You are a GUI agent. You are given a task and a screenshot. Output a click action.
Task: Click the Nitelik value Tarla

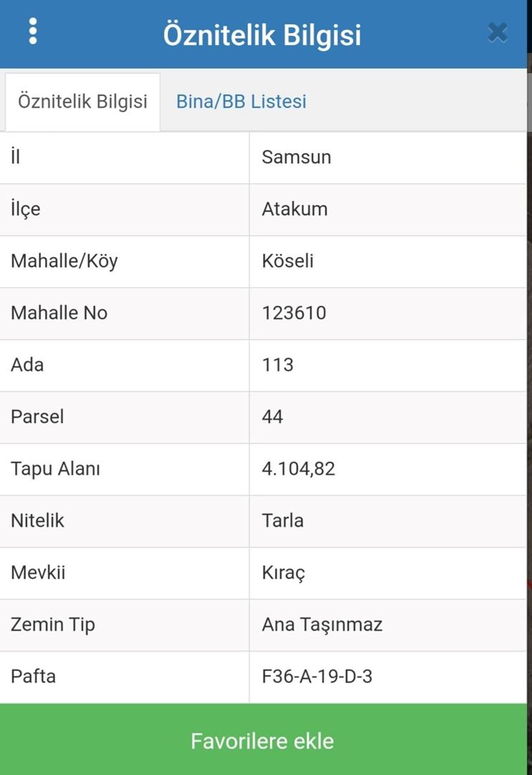pos(282,520)
